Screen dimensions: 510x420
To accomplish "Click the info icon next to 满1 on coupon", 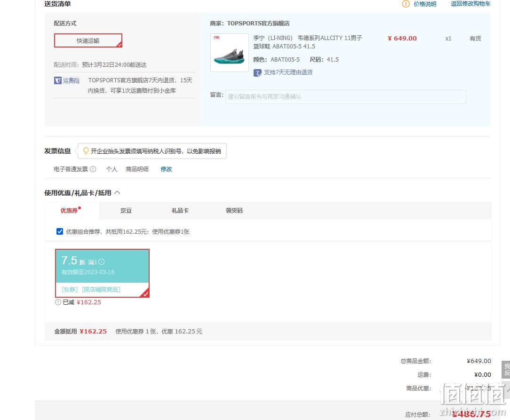I will 102,262.
